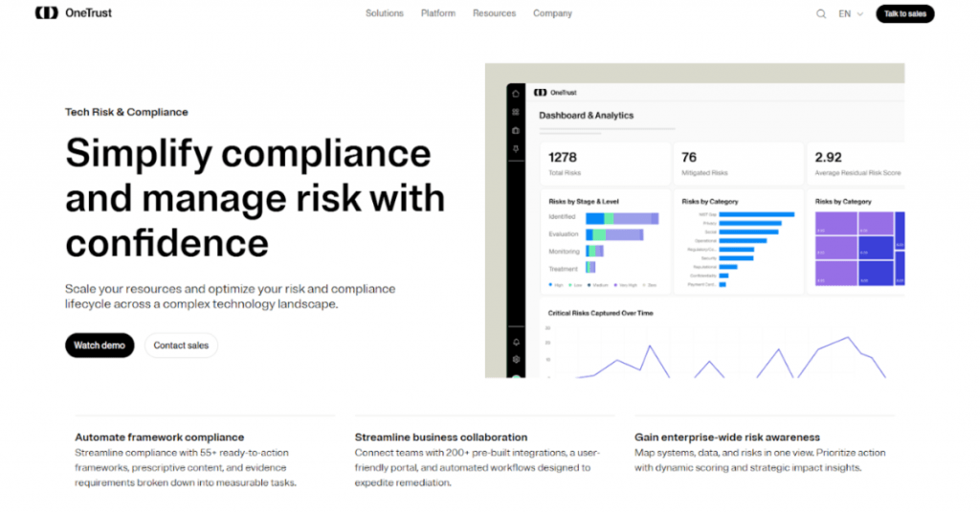Select the home icon in dashboard sidebar
Screen dimensions: 980x513
coord(516,94)
